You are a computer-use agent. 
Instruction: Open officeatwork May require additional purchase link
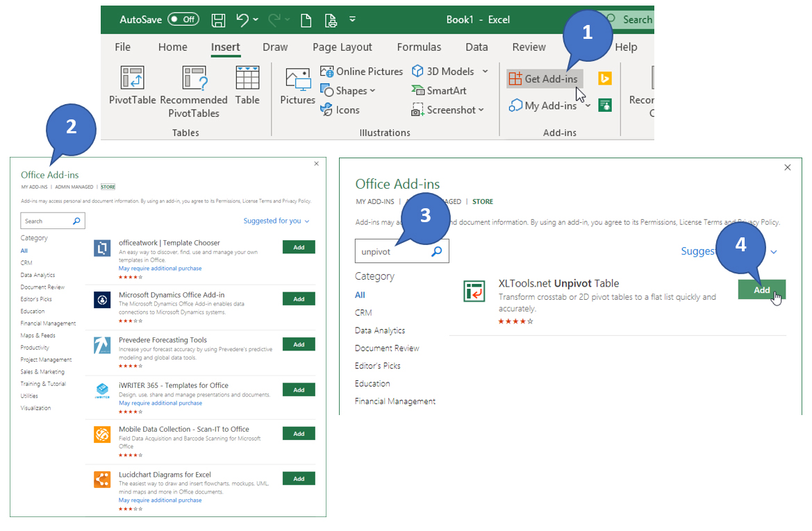[160, 269]
